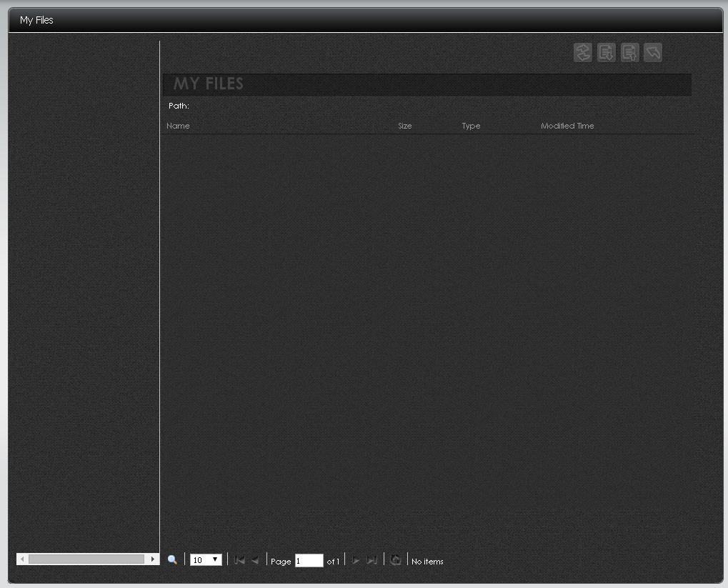Click the left arrow of horizontal scrollbar

pos(22,559)
